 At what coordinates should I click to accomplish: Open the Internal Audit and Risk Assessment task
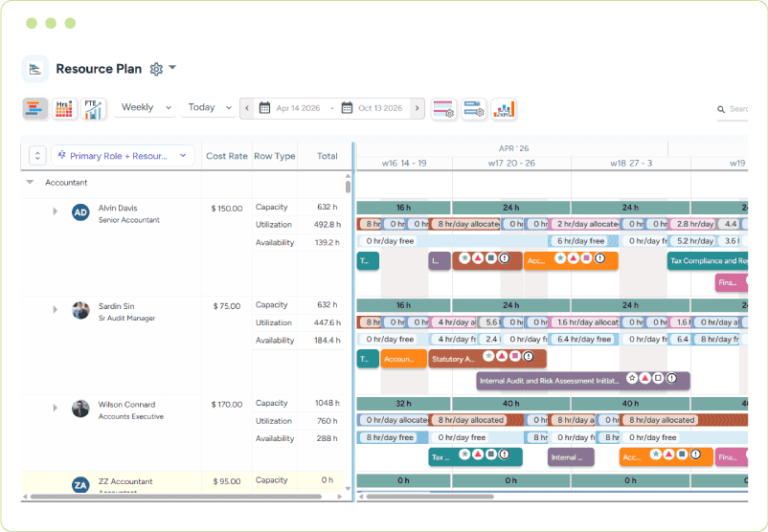pyautogui.click(x=583, y=381)
